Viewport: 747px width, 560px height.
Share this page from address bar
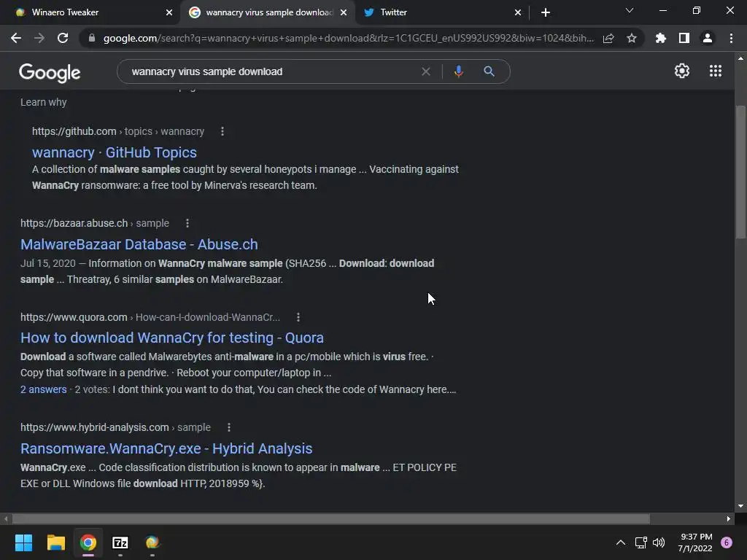[x=608, y=38]
